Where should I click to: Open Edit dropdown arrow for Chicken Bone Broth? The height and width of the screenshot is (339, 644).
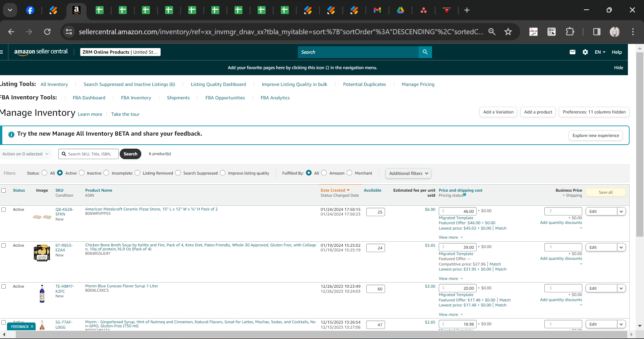tap(622, 247)
